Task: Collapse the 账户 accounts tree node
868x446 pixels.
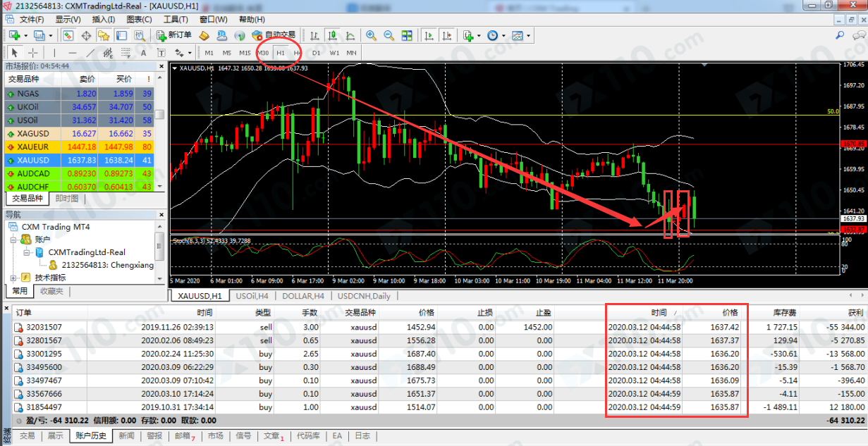Action: coord(15,240)
